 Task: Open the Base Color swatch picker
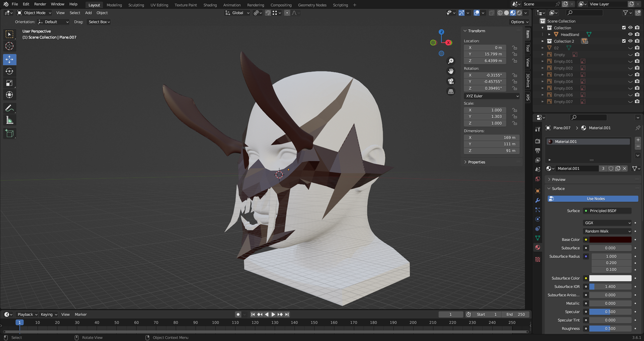click(610, 240)
